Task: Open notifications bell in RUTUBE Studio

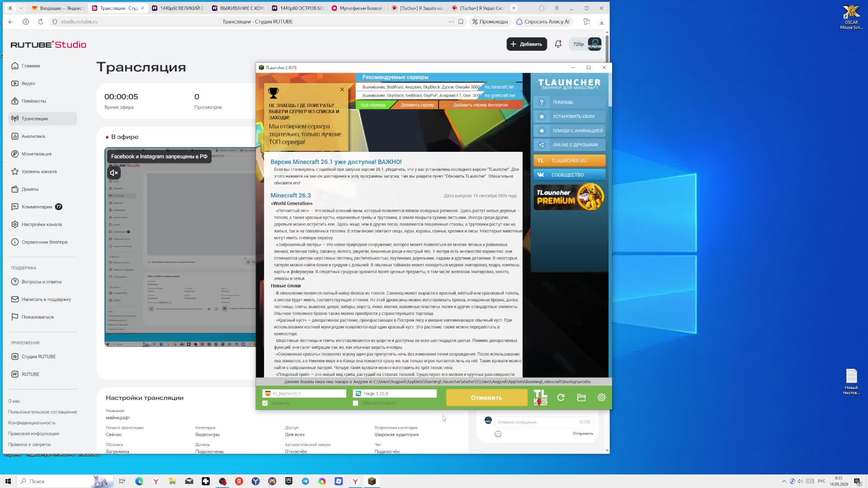Action: pos(558,44)
